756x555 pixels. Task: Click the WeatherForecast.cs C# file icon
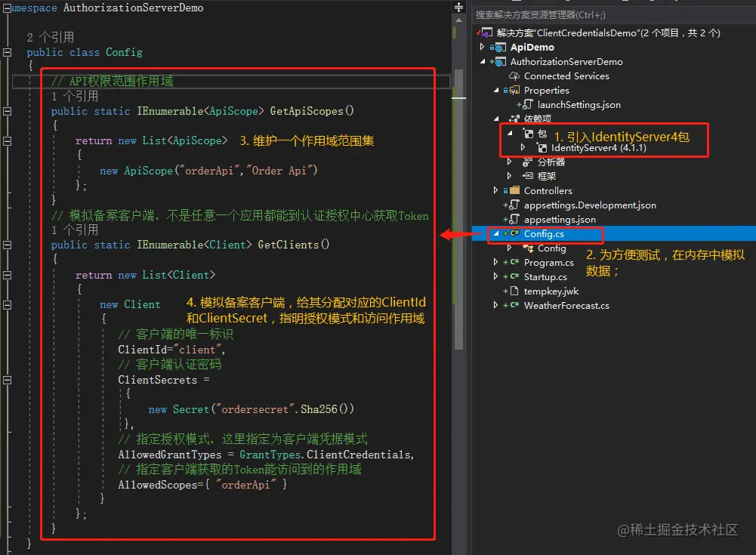click(x=514, y=305)
